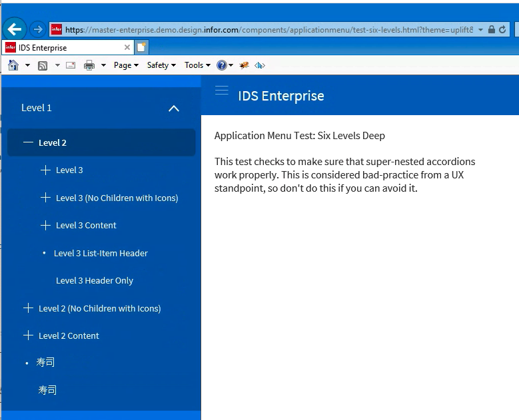Screen dimensions: 519x420
Task: Click the Home icon in command bar
Action: 13,65
